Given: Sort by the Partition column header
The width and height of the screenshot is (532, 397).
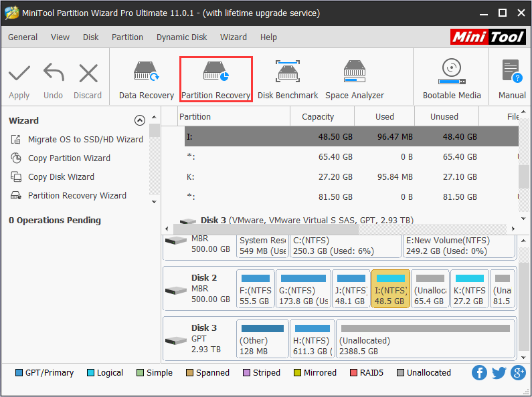Looking at the screenshot, I should pyautogui.click(x=234, y=116).
